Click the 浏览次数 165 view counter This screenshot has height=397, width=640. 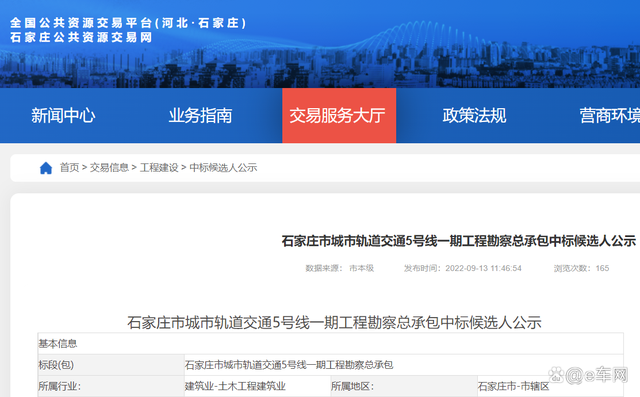tap(581, 268)
